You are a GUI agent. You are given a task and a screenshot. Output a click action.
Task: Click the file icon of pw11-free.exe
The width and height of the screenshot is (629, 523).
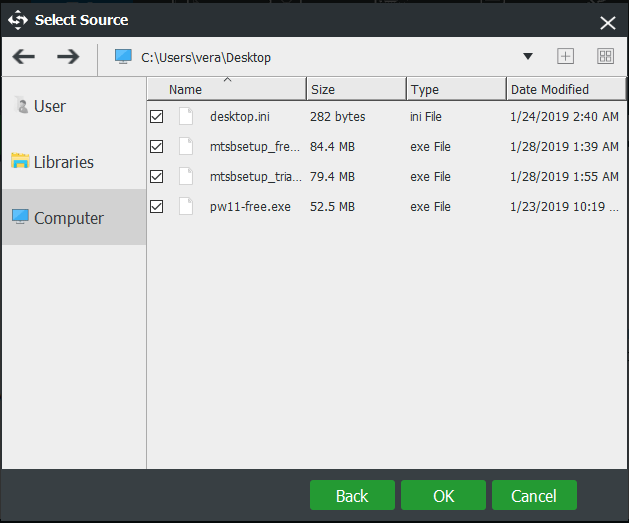click(186, 207)
